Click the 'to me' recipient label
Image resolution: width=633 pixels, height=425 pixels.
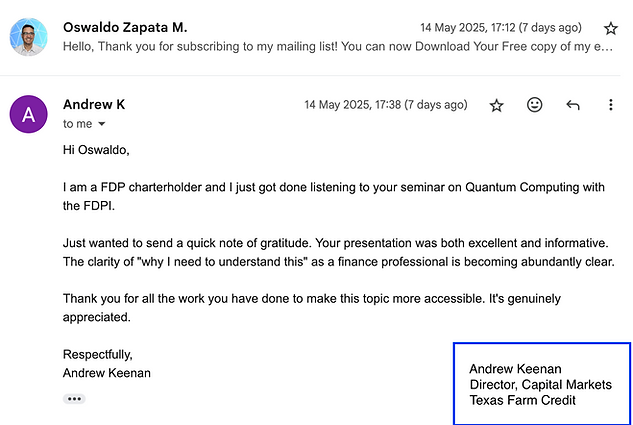pyautogui.click(x=78, y=124)
